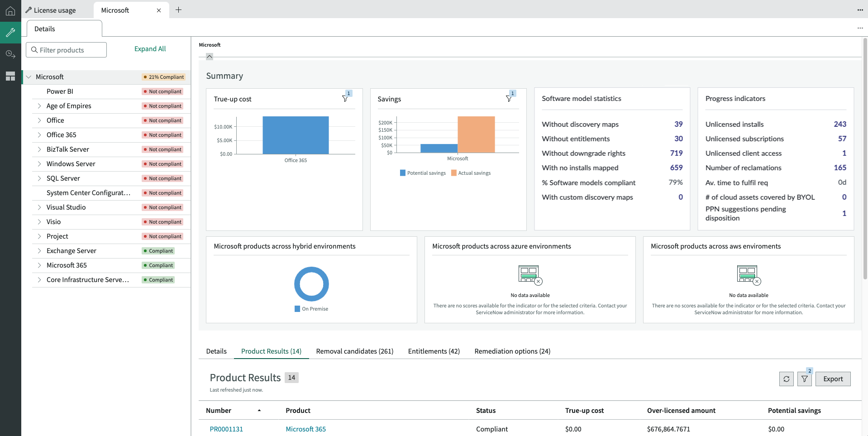Click the Without downgrade rights value 719

[x=676, y=153]
